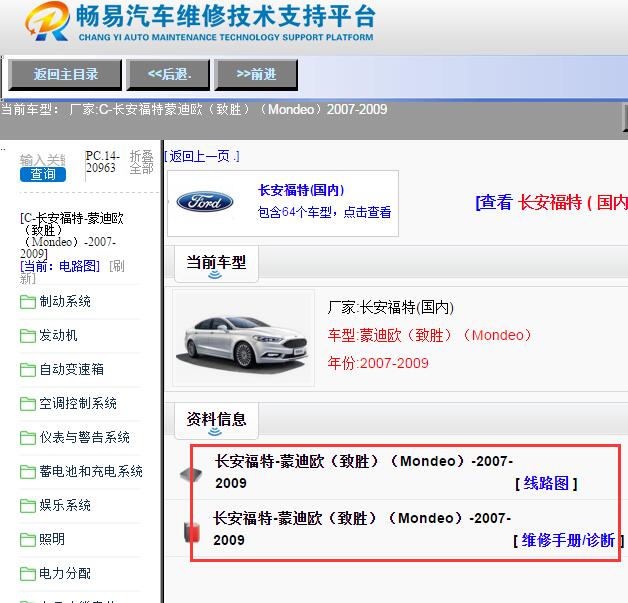Open the 发动机 folder icon
628x603 pixels.
28,336
